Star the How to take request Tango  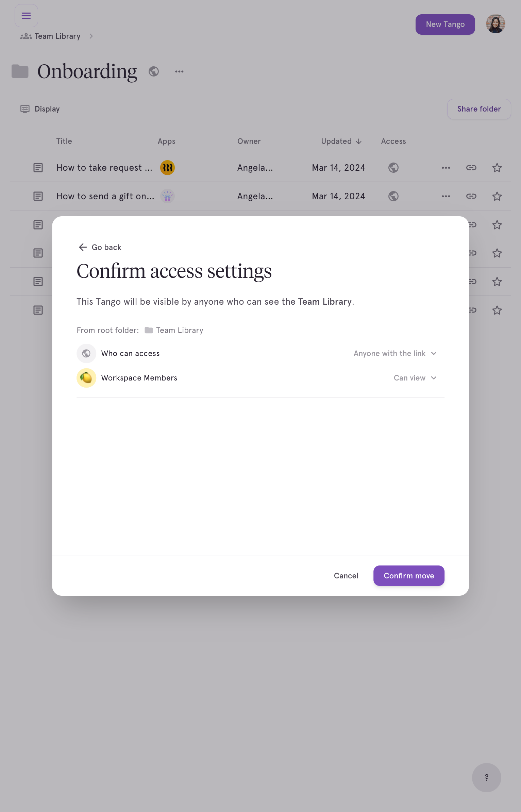click(x=497, y=168)
